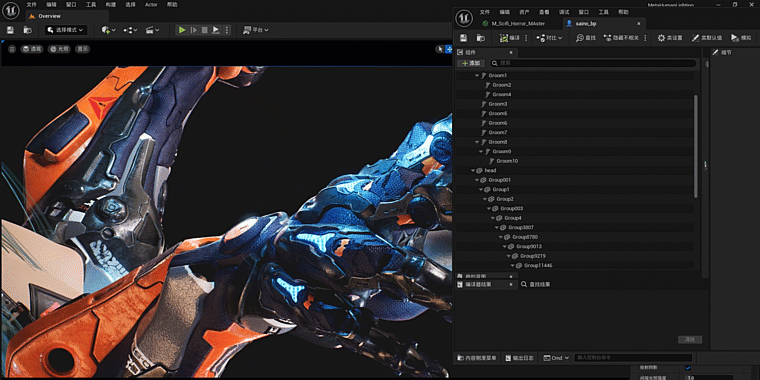Screen dimensions: 760x380
Task: Open the blueprints dropdown in main toolbar
Action: 130,30
